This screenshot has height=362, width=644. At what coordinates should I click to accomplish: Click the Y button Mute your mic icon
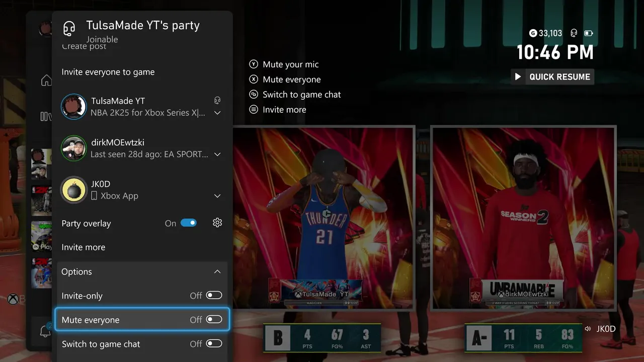click(254, 64)
